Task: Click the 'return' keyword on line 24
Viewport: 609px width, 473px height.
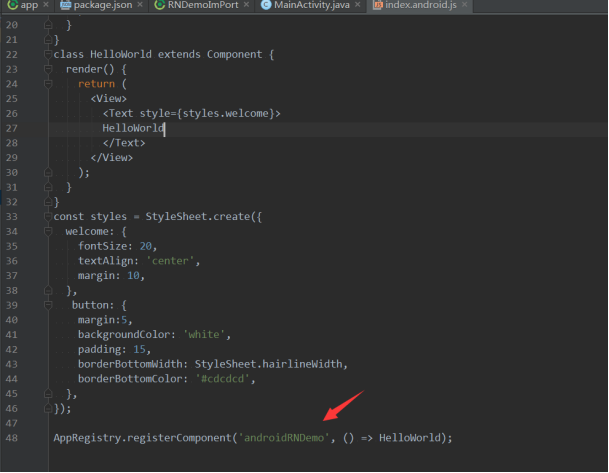Action: [x=96, y=84]
